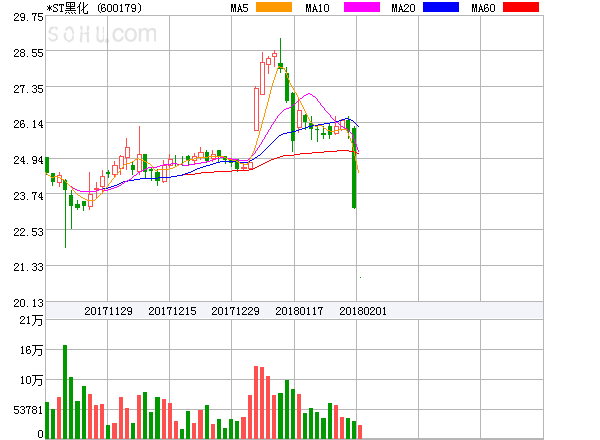Click the 20180117 date label

click(299, 311)
